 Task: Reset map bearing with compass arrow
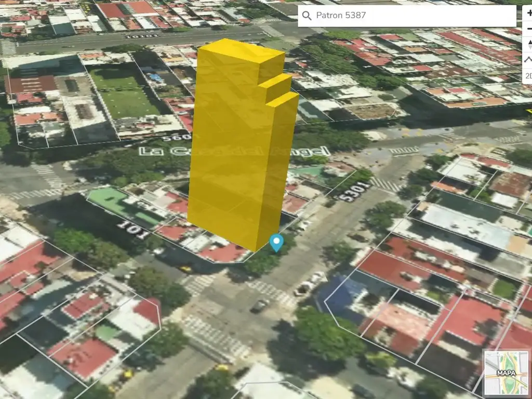[x=528, y=44]
